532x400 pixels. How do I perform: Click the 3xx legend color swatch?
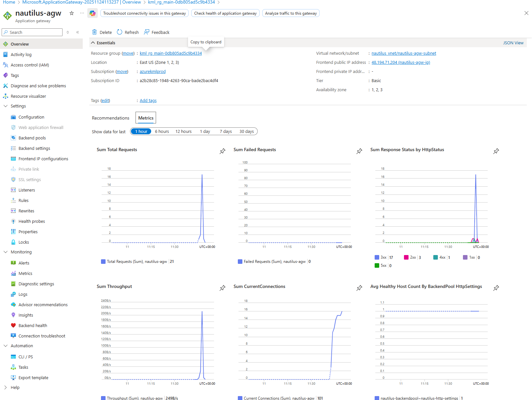(377, 257)
